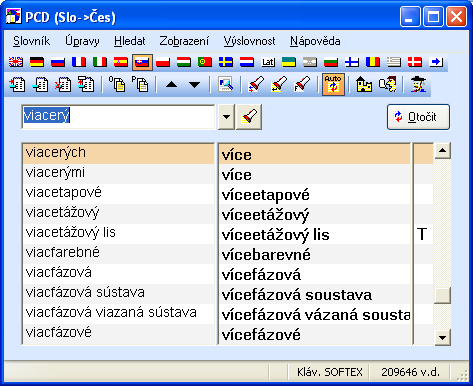This screenshot has height=386, width=473.
Task: Select the 'viacerých' entry
Action: [x=118, y=153]
